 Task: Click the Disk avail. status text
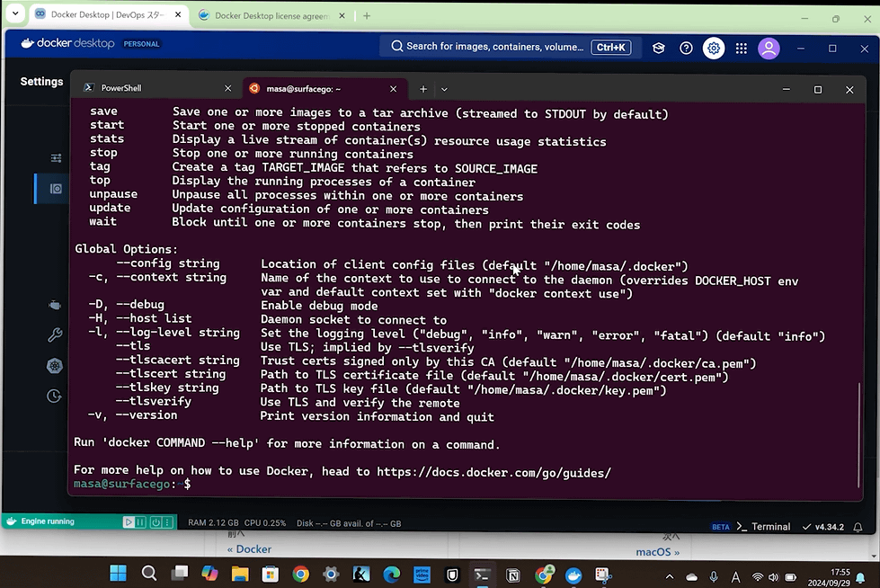click(349, 523)
